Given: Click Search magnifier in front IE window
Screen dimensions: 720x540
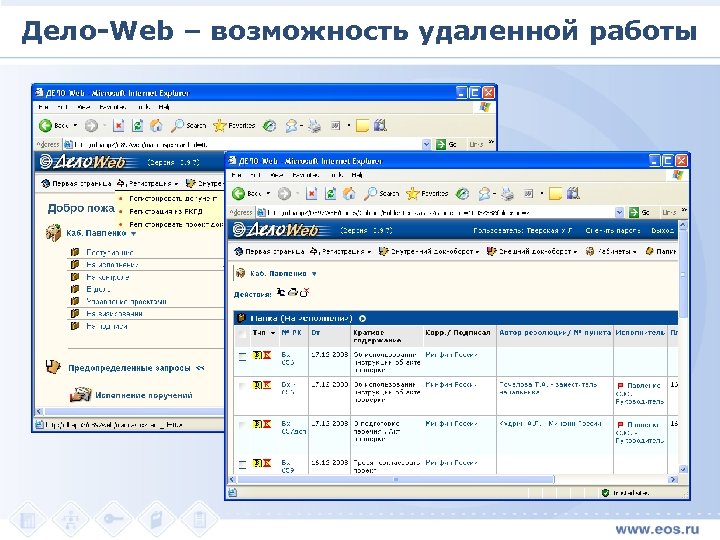Looking at the screenshot, I should pos(370,193).
